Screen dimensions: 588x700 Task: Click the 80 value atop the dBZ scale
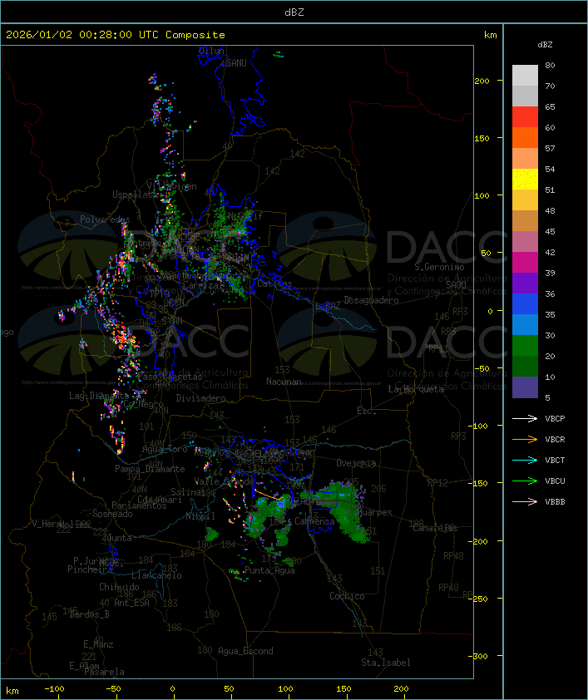tap(550, 65)
